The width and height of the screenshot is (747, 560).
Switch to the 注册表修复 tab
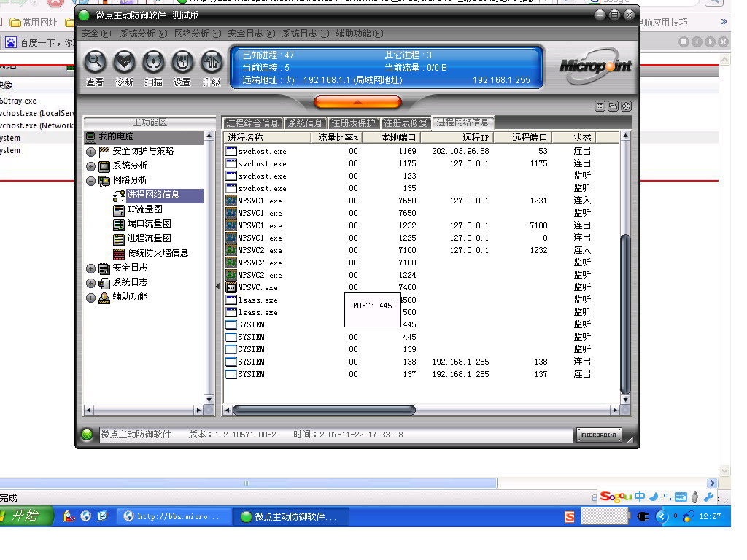click(x=406, y=122)
